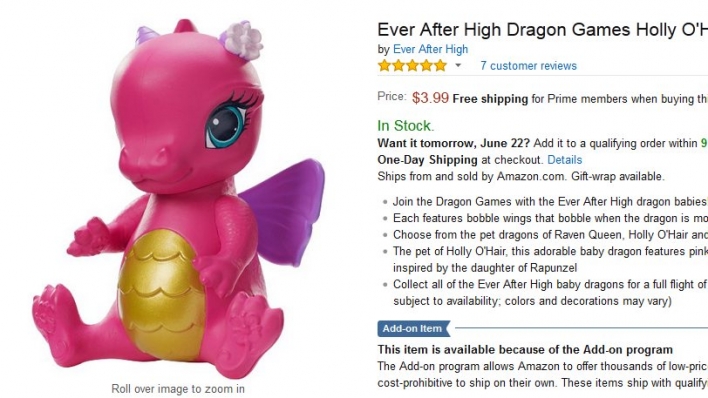Click the third gold rating star

click(x=412, y=66)
